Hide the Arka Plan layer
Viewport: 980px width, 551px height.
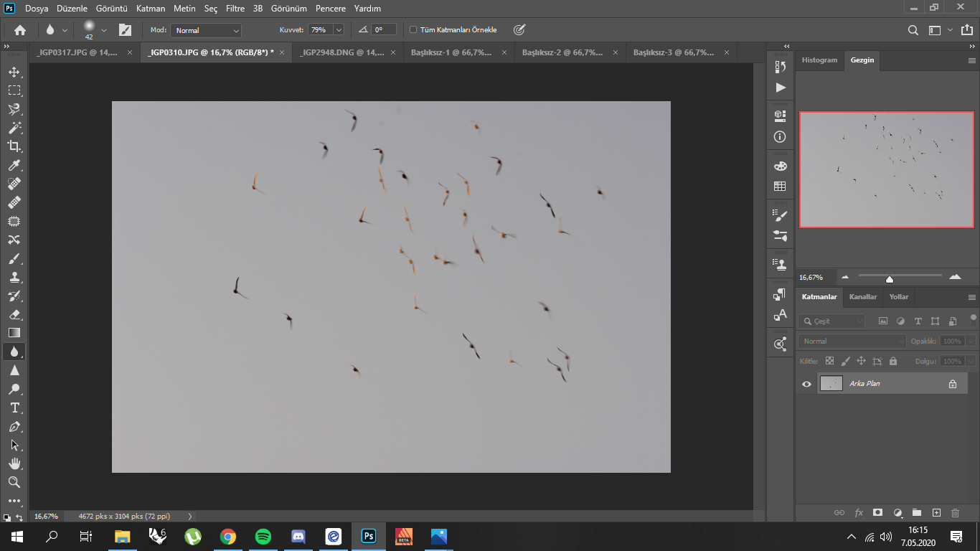(x=806, y=384)
